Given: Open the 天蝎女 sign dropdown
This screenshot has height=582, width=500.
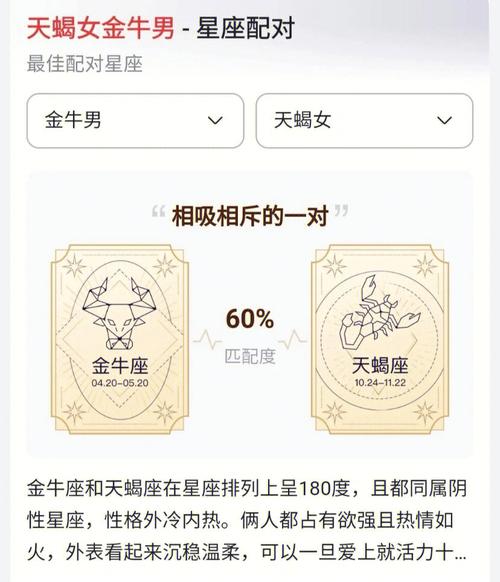Looking at the screenshot, I should click(x=364, y=121).
